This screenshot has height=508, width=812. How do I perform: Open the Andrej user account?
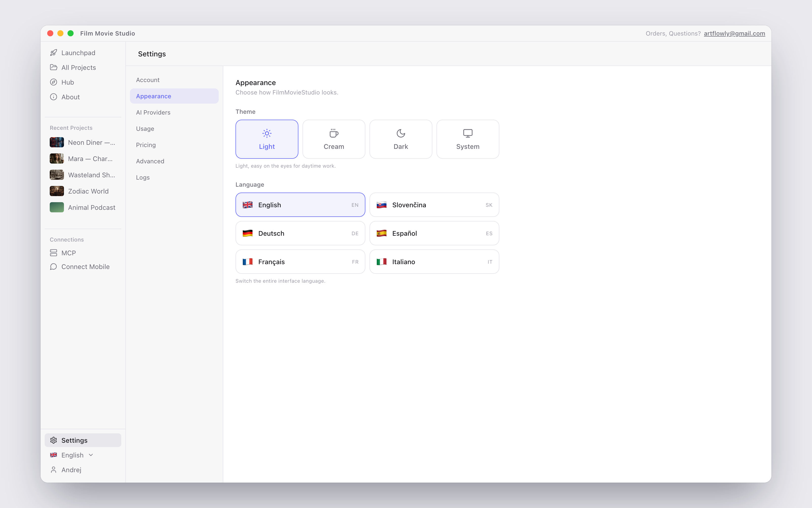(x=83, y=470)
